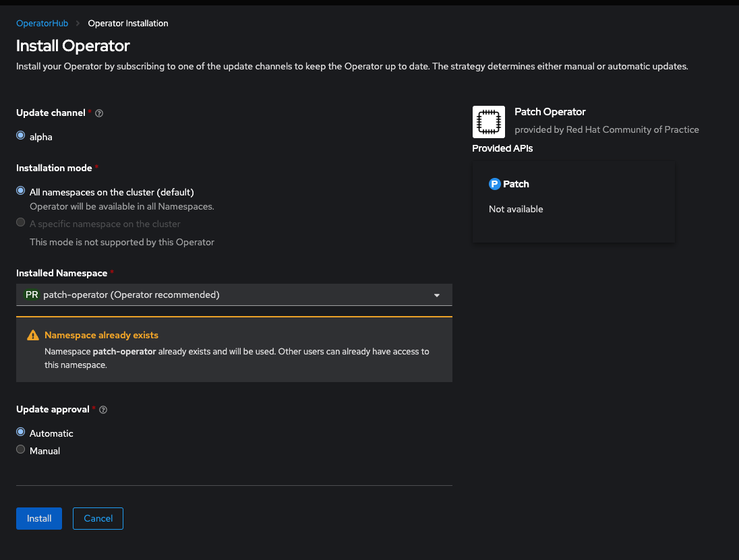Viewport: 739px width, 560px height.
Task: Click the green PR badge in namespace selector
Action: 31,294
